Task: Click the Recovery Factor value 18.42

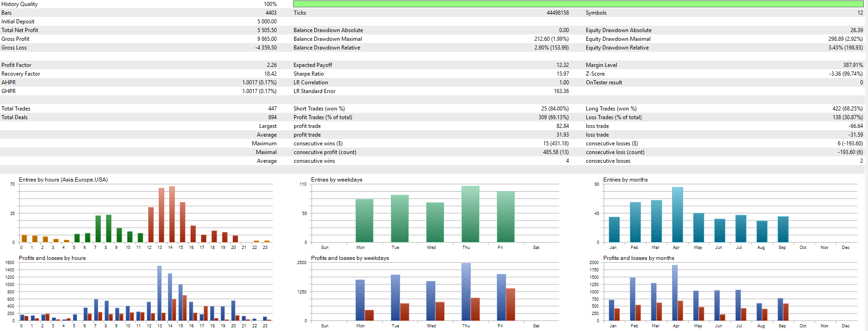Action: 270,74
